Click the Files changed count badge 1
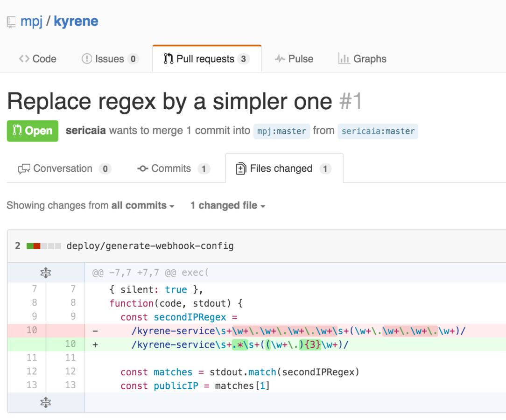This screenshot has height=420, width=506. pos(325,169)
